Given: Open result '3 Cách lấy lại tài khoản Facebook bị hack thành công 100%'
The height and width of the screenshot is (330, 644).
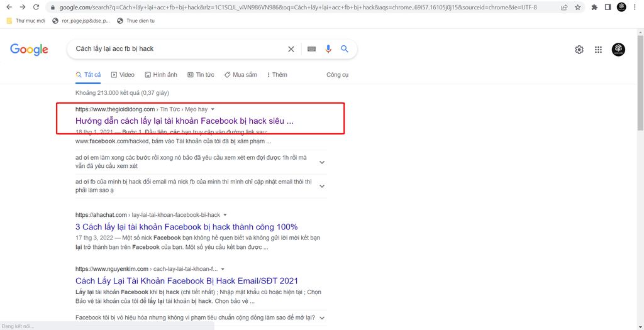Looking at the screenshot, I should pyautogui.click(x=186, y=227).
